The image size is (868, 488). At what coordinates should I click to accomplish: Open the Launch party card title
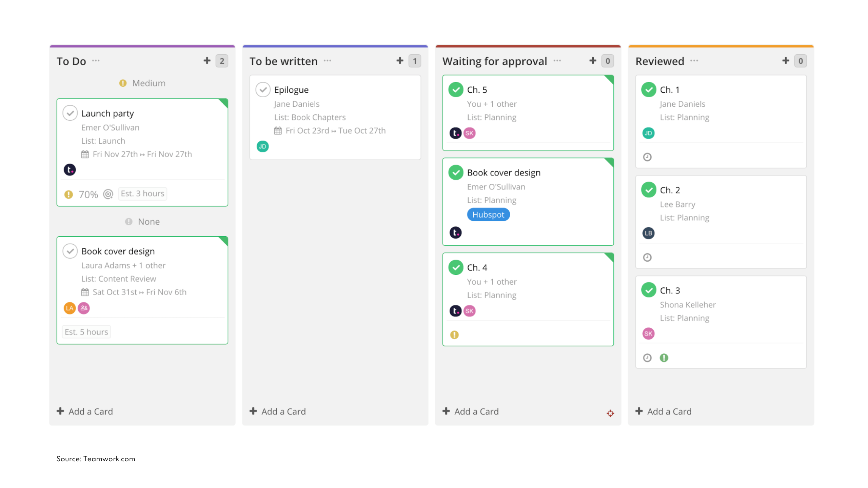[x=107, y=113]
